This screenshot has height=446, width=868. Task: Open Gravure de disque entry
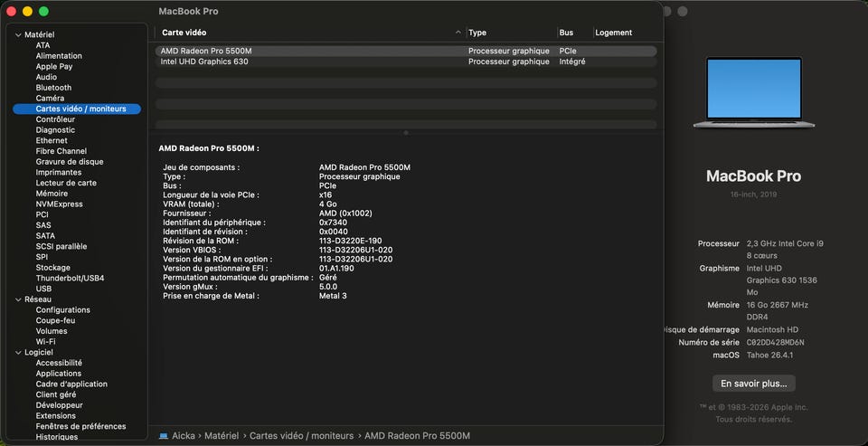(x=70, y=162)
